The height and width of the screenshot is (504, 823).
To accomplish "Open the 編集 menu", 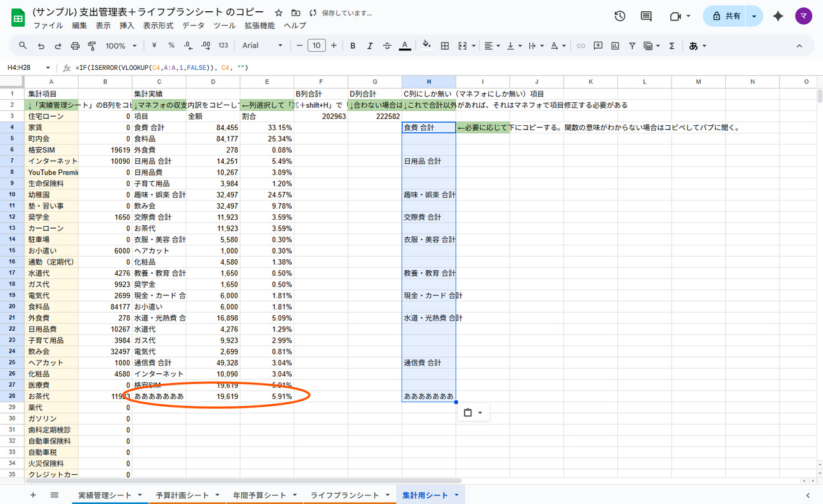I will coord(79,26).
